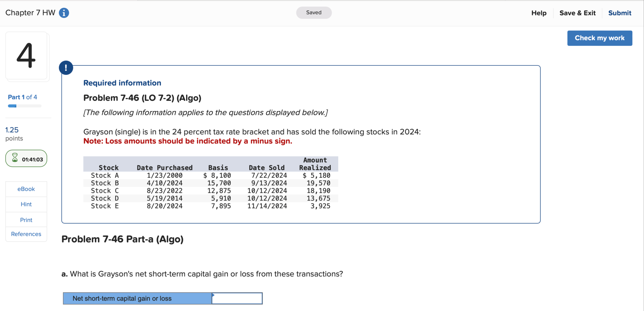This screenshot has height=311, width=644.
Task: Click the Check my work button
Action: (x=600, y=38)
